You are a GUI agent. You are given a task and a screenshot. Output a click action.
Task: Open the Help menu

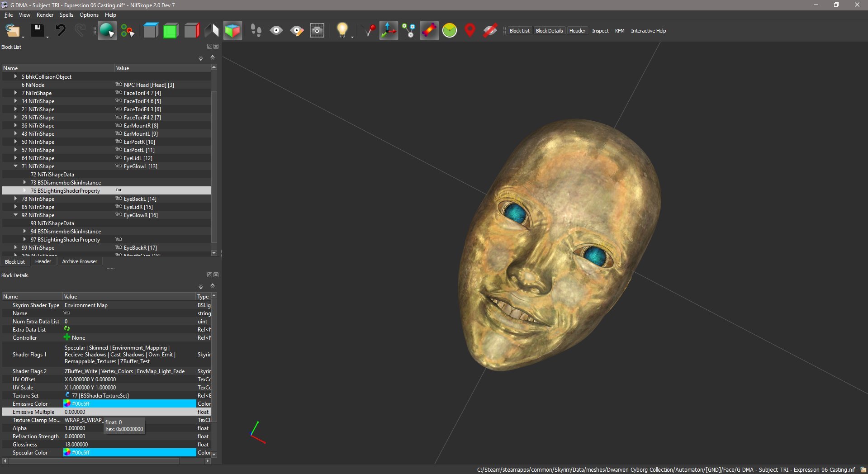point(110,15)
